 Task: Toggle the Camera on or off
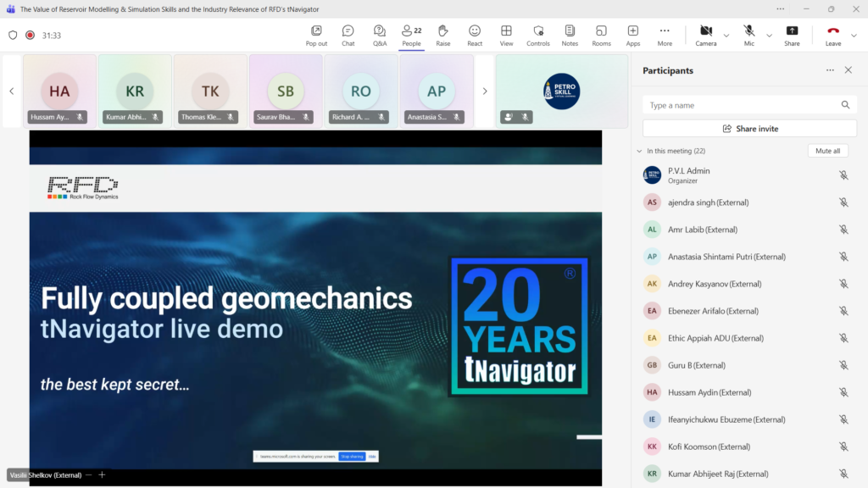705,35
